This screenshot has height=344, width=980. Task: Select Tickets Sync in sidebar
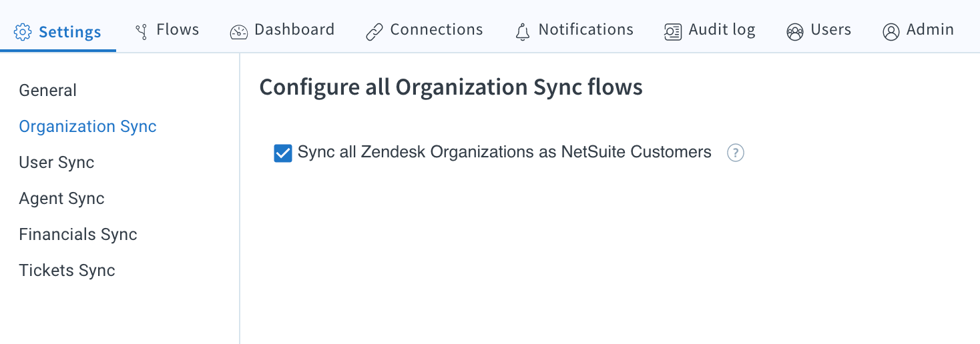67,270
